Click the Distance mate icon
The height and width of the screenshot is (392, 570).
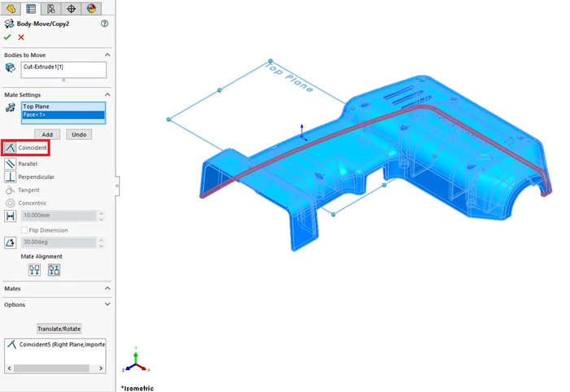tap(11, 216)
